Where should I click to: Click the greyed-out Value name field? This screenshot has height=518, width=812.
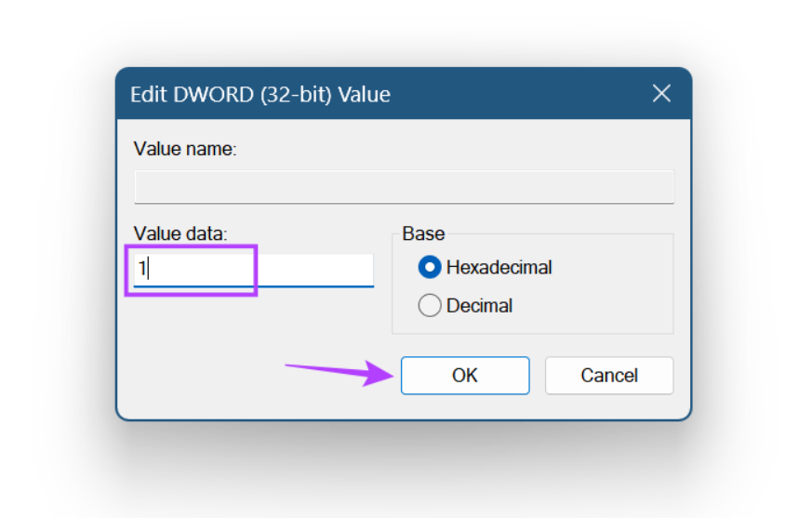pyautogui.click(x=404, y=186)
